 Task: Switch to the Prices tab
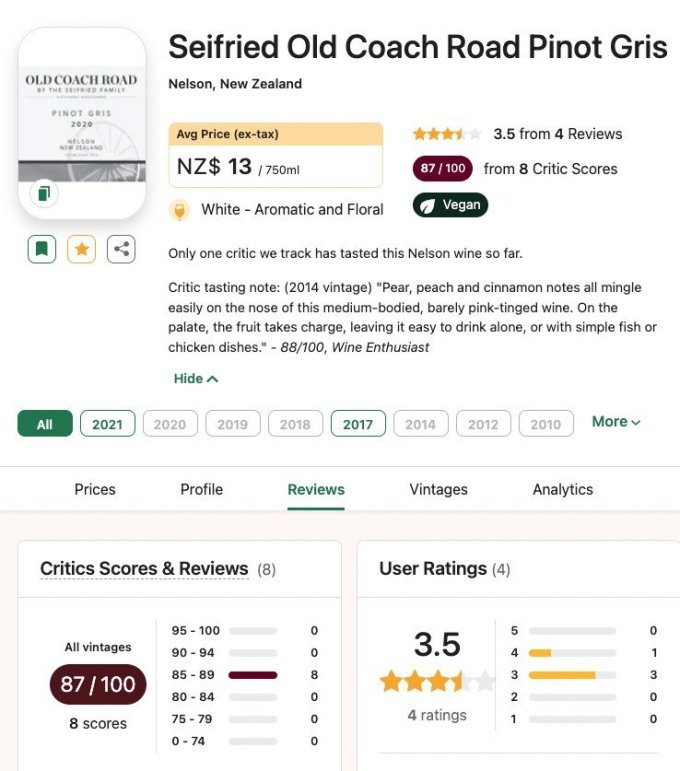pos(95,490)
